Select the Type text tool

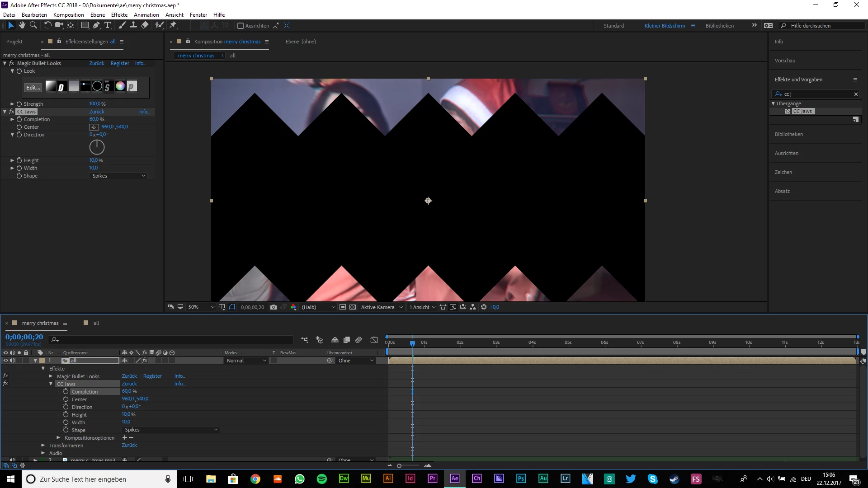coord(108,25)
